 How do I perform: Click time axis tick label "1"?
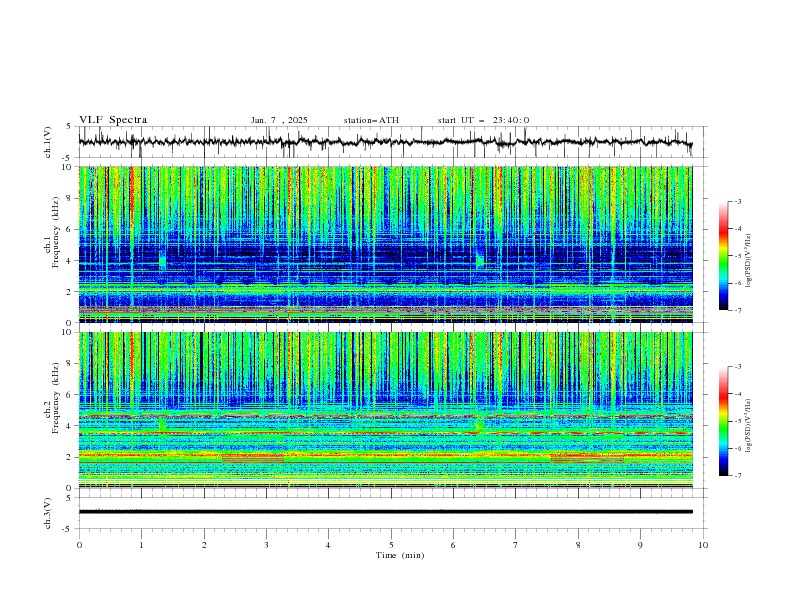[141, 545]
